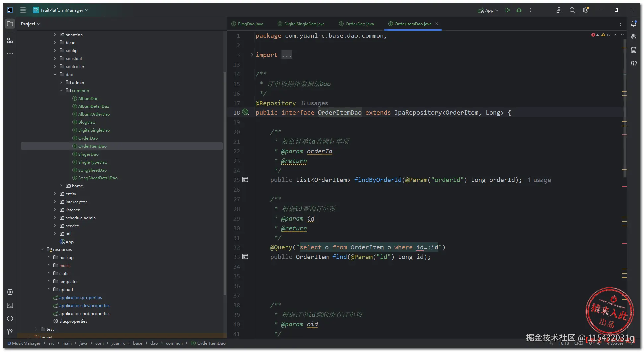Screen dimensions: 644x352
Task: Close the OrderItemDao.java tab
Action: pos(437,24)
